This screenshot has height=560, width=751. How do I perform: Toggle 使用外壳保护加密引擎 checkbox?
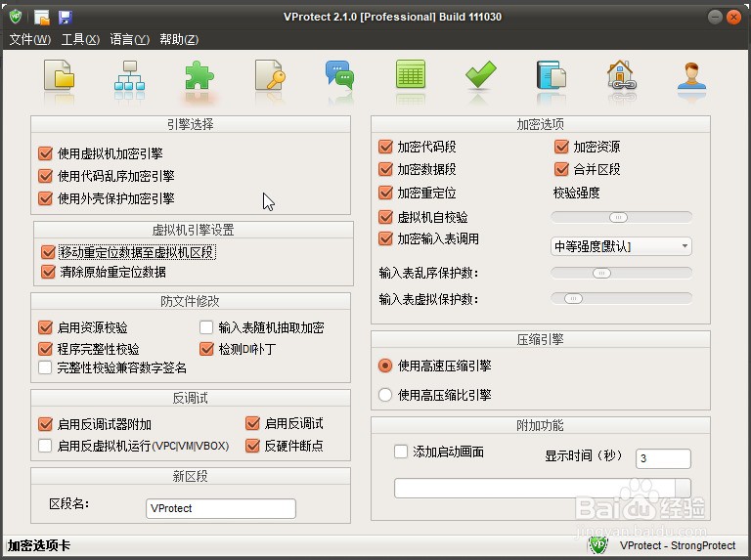pyautogui.click(x=45, y=198)
